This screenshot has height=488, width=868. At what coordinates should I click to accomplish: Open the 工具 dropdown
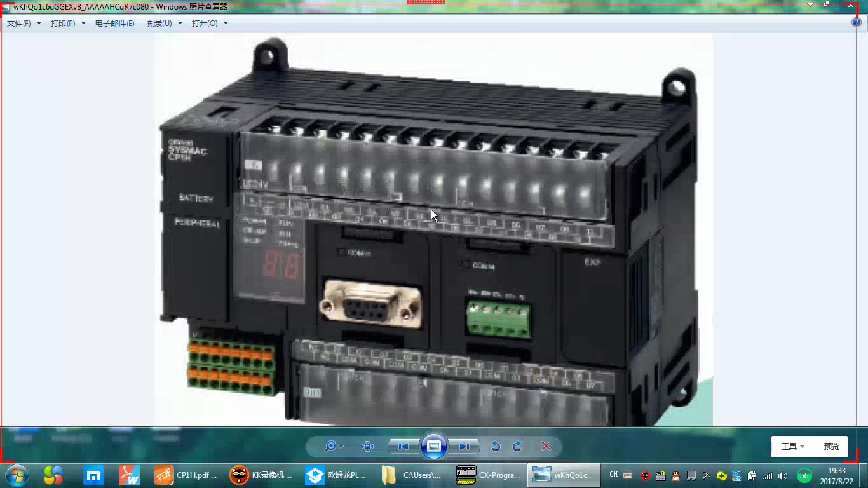tap(793, 447)
